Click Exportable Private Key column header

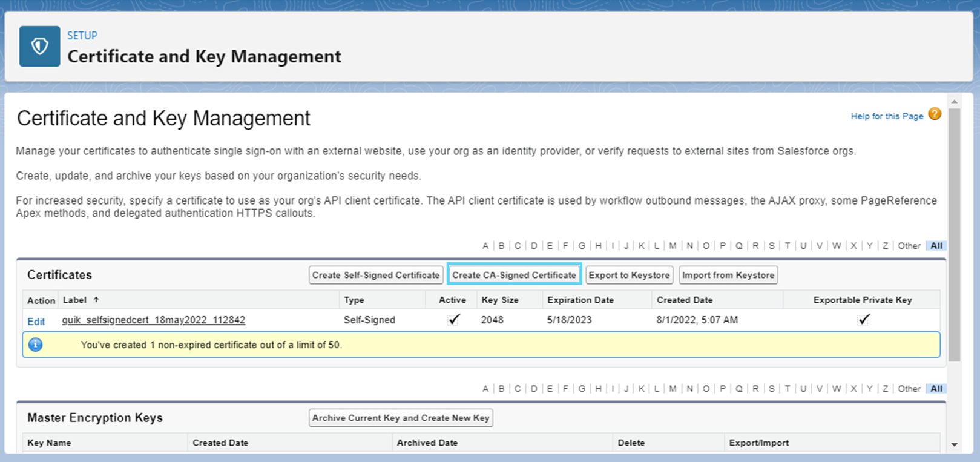[863, 300]
